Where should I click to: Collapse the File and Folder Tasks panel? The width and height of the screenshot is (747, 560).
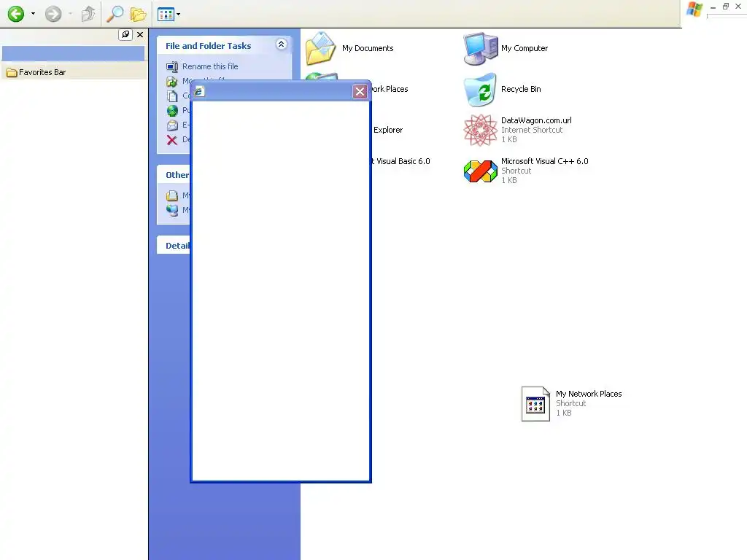[x=281, y=44]
